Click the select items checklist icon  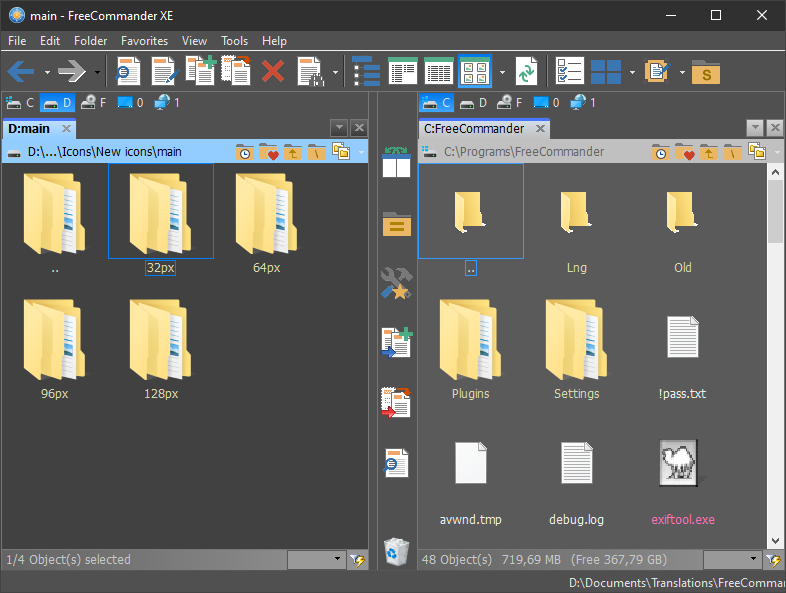pyautogui.click(x=570, y=71)
